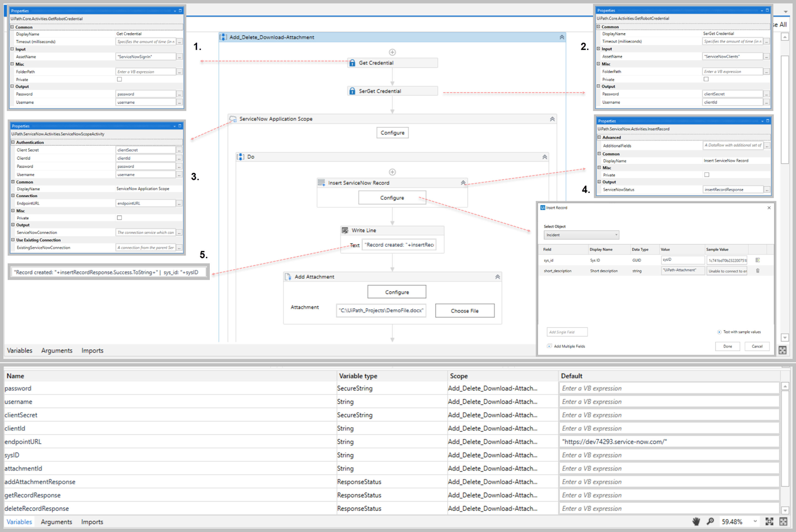Screen dimensions: 796x532
Task: Click the Add Multiple Fields plus icon
Action: [549, 346]
